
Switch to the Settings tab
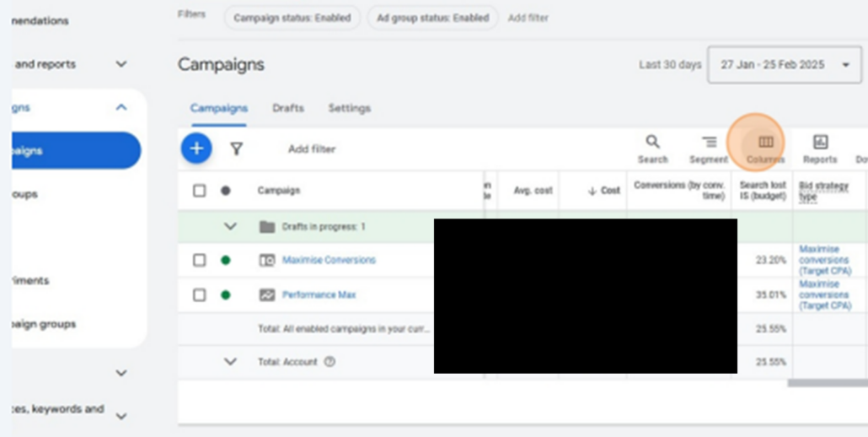coord(349,108)
